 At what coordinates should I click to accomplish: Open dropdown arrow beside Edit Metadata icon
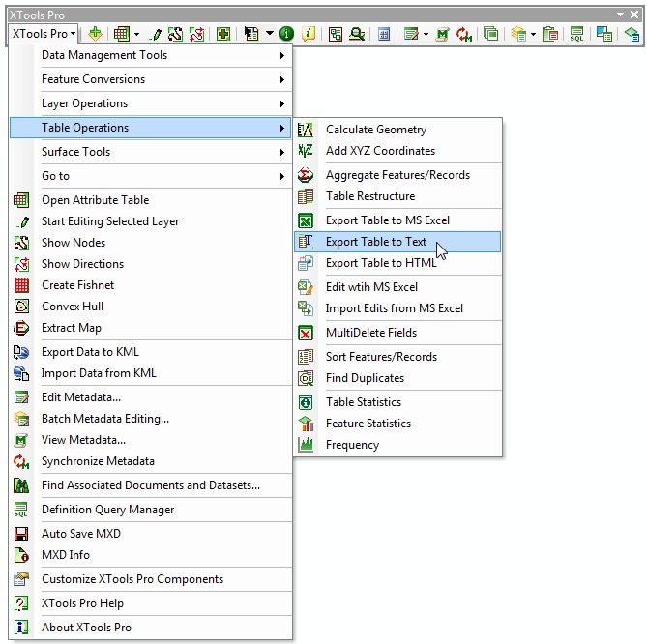click(426, 34)
